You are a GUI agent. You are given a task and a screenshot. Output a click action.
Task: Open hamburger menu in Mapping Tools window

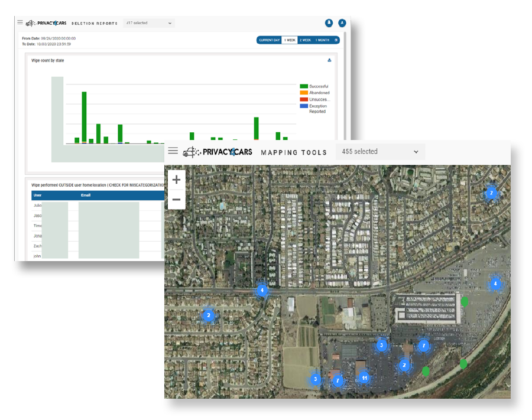coord(173,151)
